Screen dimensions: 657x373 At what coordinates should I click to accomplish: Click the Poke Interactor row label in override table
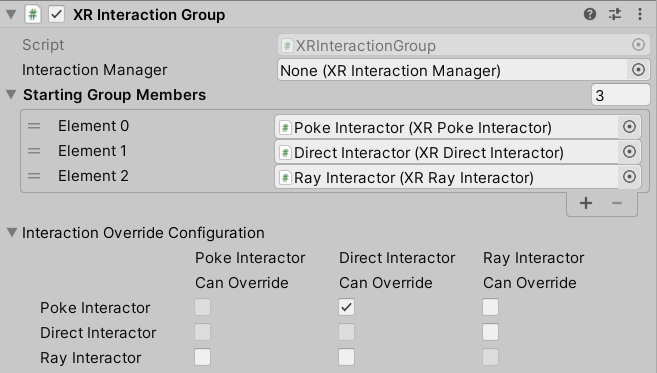[x=95, y=308]
